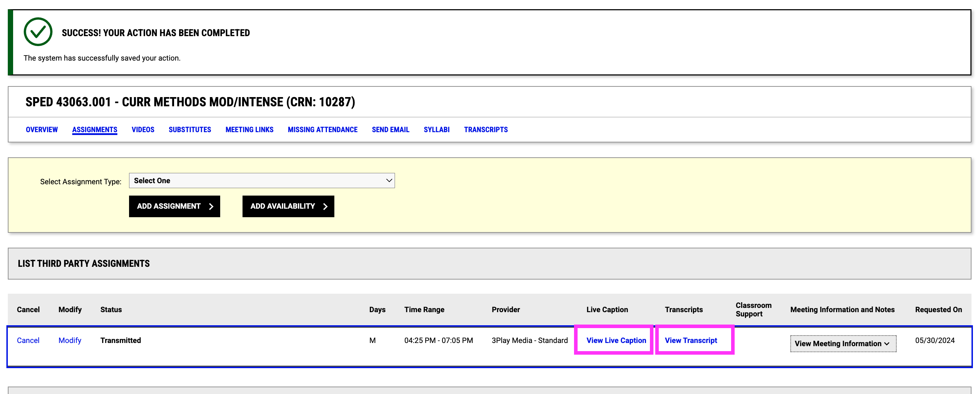Click the Status column header

111,310
